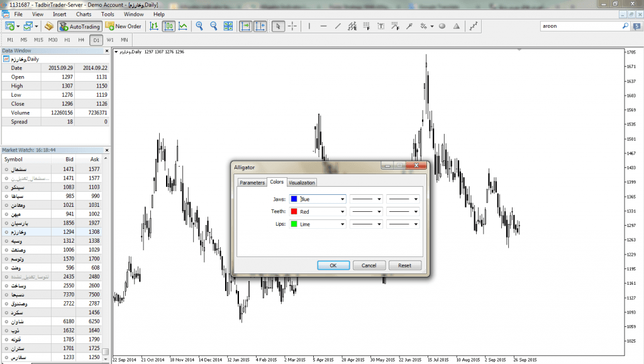The height and width of the screenshot is (364, 644).
Task: Select the Equidistant Channel tool
Action: pyautogui.click(x=352, y=26)
